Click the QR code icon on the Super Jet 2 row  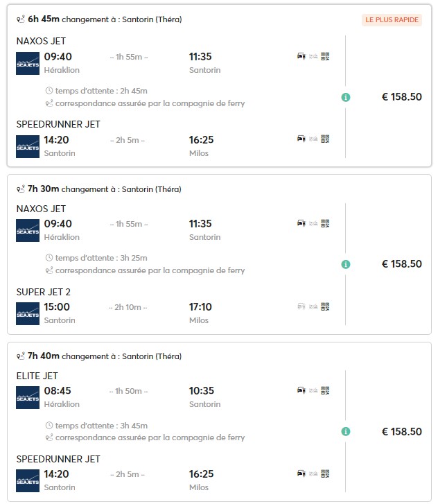(x=325, y=306)
